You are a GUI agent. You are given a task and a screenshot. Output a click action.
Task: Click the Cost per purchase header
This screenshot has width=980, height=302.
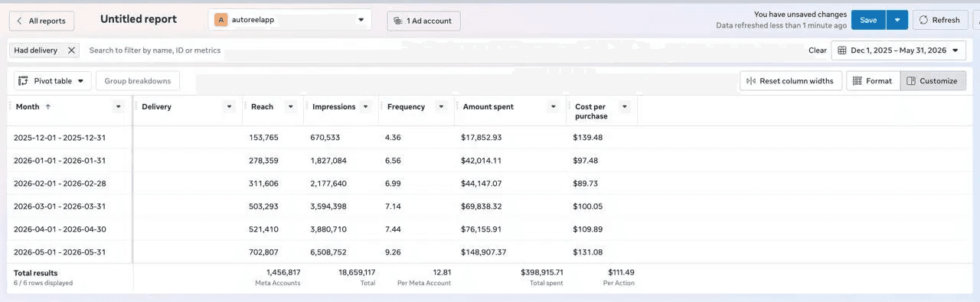point(590,112)
